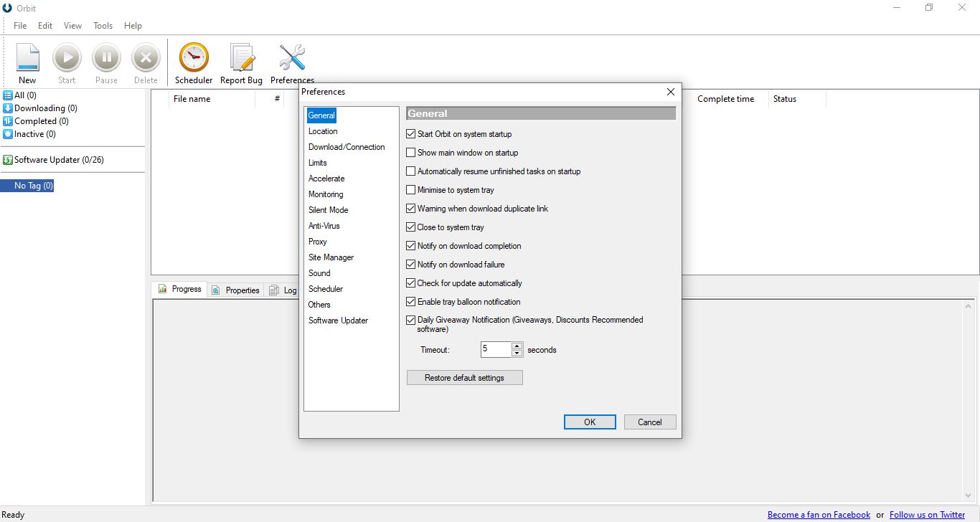Toggle Notify on download failure
The width and height of the screenshot is (980, 522).
(x=411, y=265)
